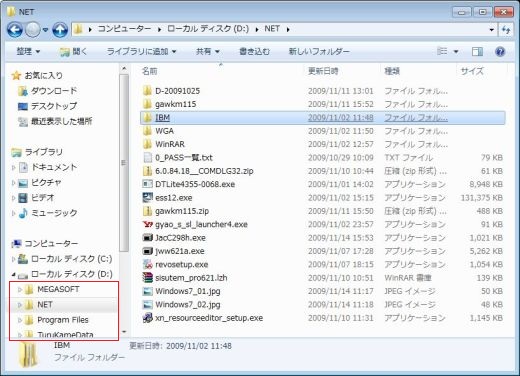Select the IBM folder icon
The height and width of the screenshot is (376, 520).
147,117
